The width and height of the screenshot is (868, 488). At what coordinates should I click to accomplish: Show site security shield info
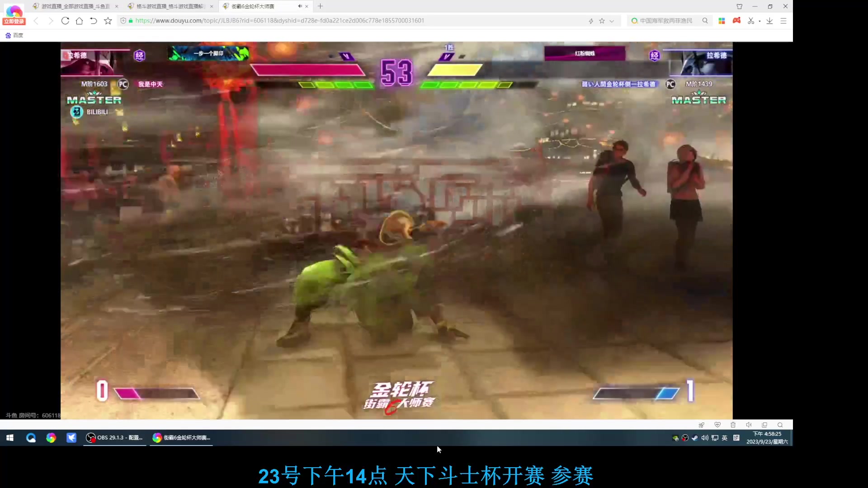(123, 21)
